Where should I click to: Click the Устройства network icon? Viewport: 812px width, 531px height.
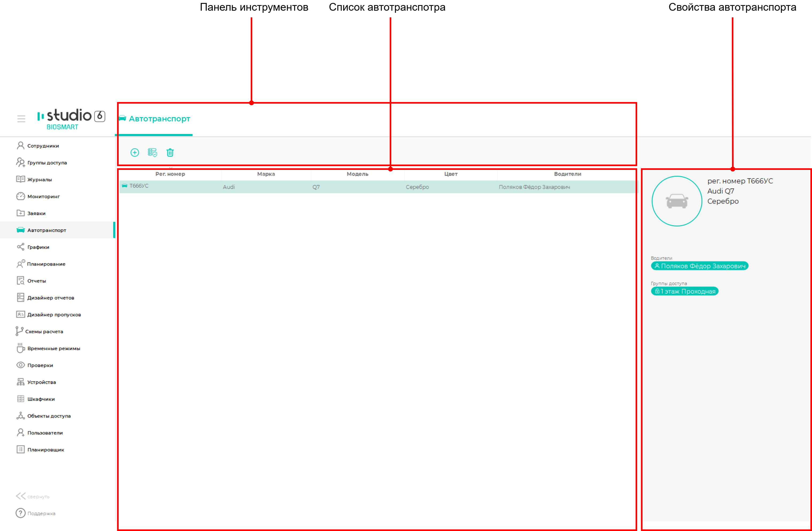coord(21,382)
